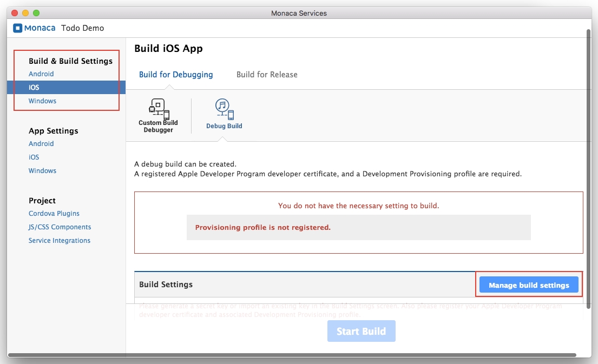Click the App Settings sidebar heading

(x=54, y=131)
